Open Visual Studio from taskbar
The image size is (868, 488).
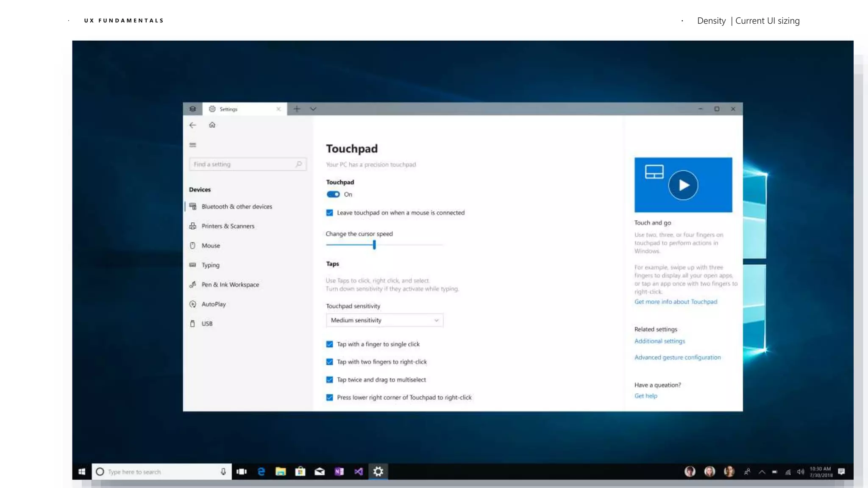[359, 471]
